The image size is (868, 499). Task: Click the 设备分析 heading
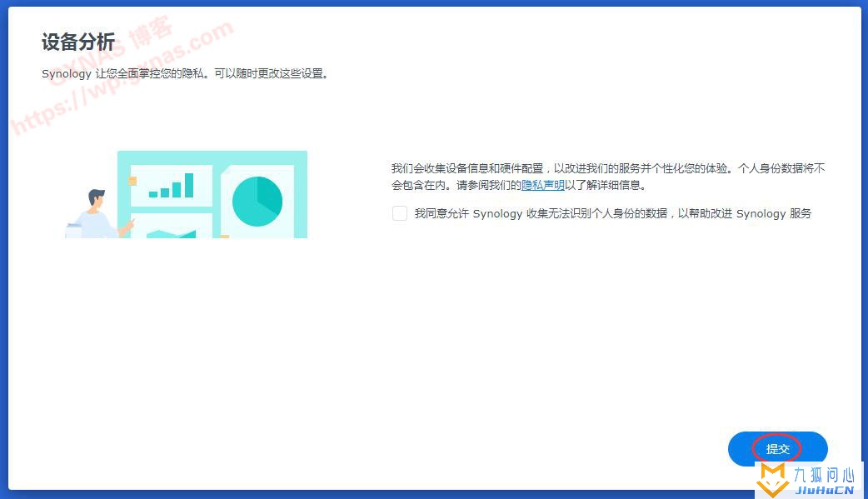(78, 42)
